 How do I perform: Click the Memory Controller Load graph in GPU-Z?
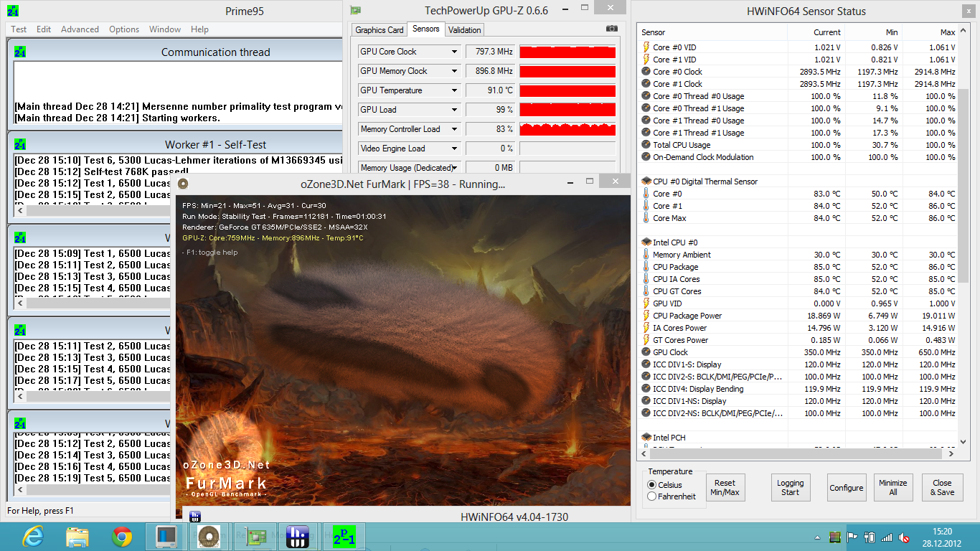567,129
